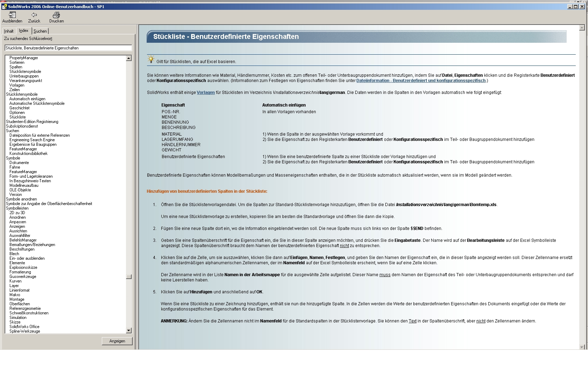Select the Sortieren index entry
588x368 pixels.
(x=17, y=62)
